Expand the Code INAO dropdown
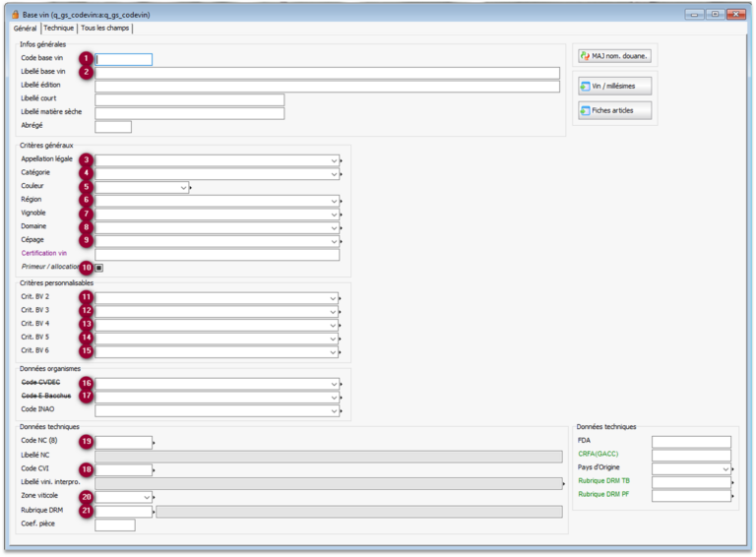756x557 pixels. coord(335,410)
